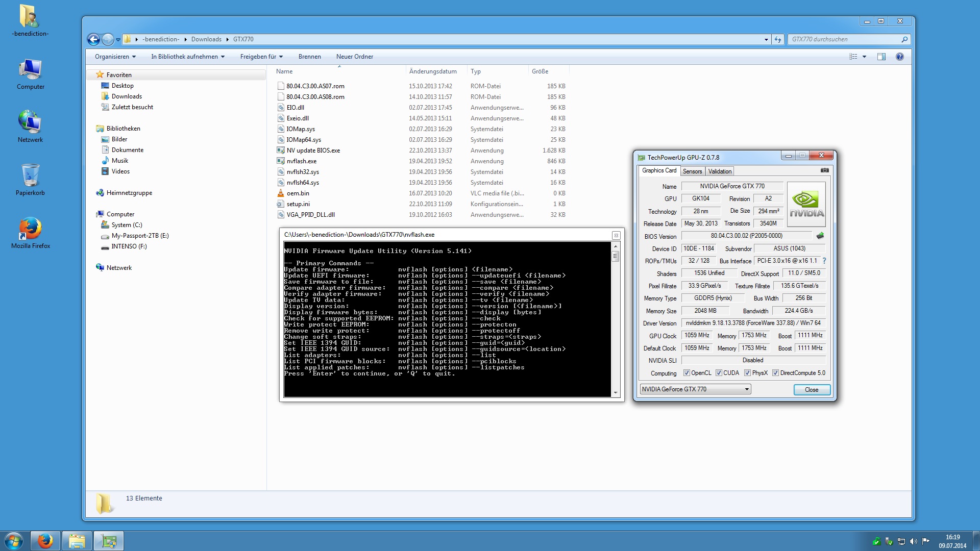Click the GPU-Z Close button
The width and height of the screenshot is (980, 551).
point(812,390)
